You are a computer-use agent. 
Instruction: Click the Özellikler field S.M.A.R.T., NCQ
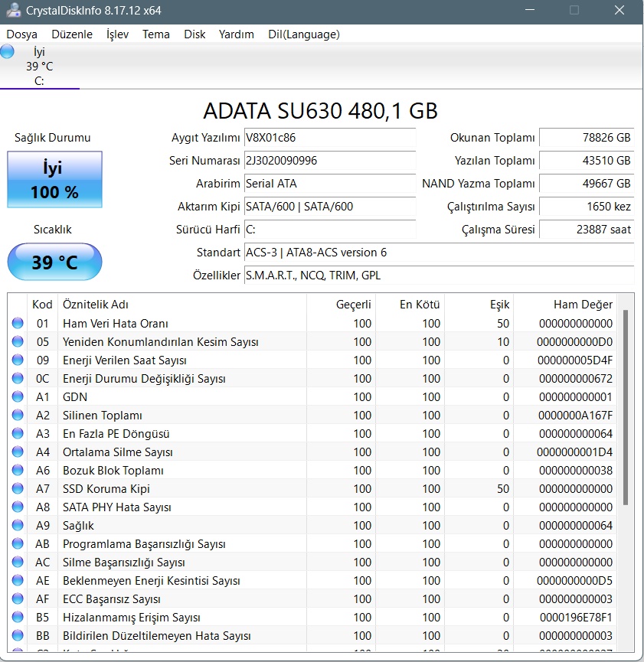point(439,276)
